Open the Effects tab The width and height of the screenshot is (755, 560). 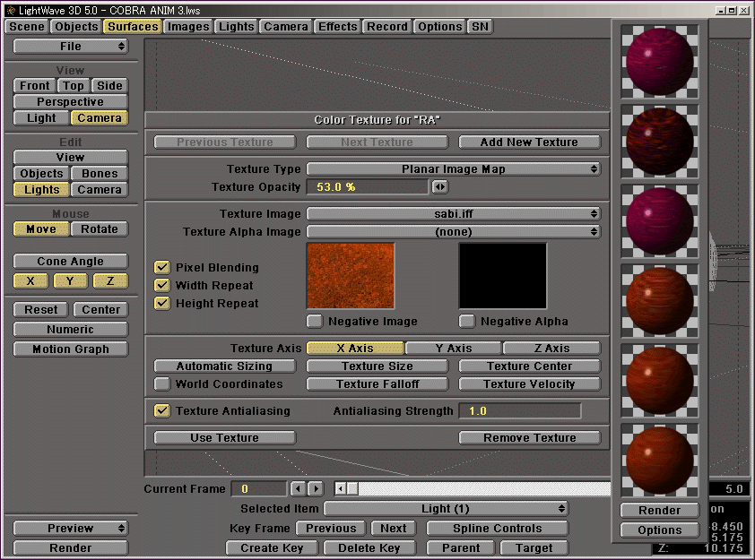tap(338, 27)
